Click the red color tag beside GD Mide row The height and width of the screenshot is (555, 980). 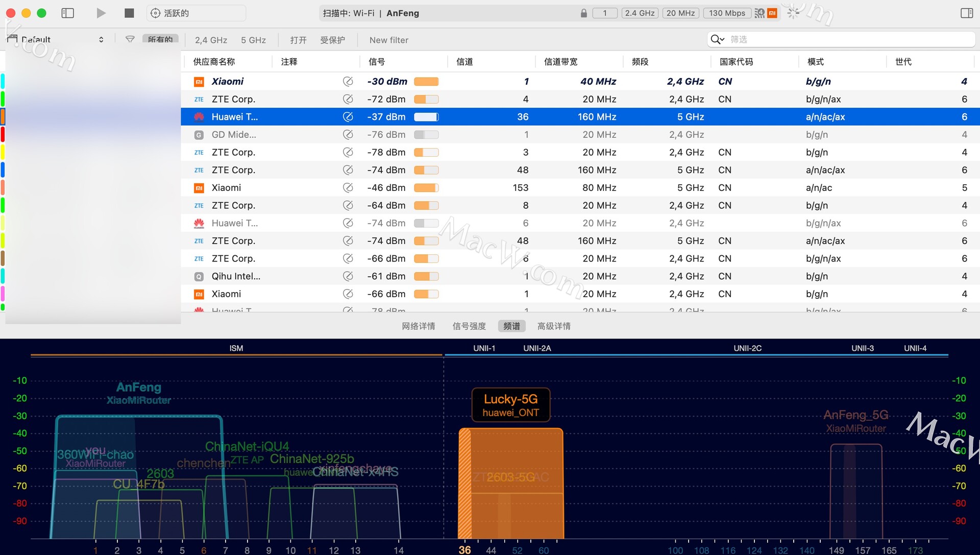pos(3,135)
